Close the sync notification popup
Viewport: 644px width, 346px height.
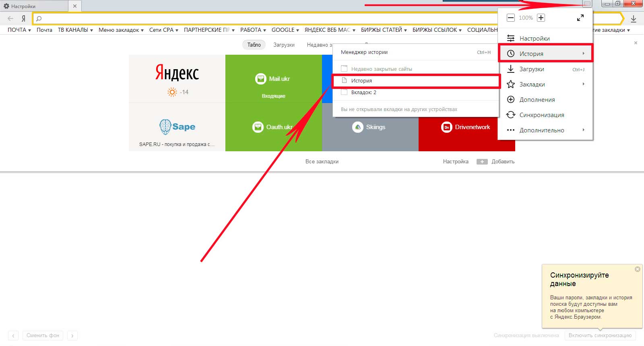click(x=638, y=269)
